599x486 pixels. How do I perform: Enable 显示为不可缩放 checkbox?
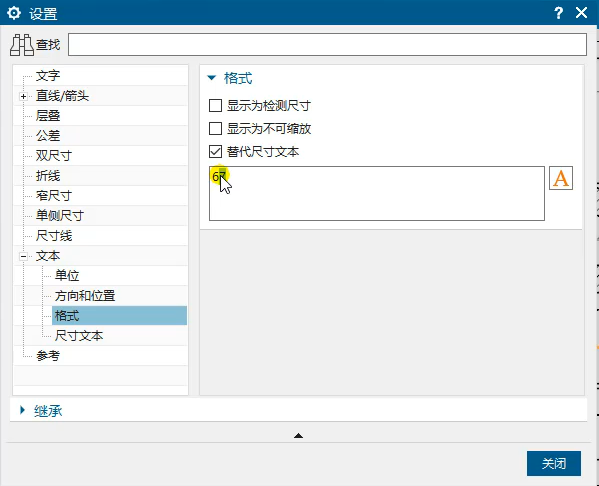[x=215, y=128]
